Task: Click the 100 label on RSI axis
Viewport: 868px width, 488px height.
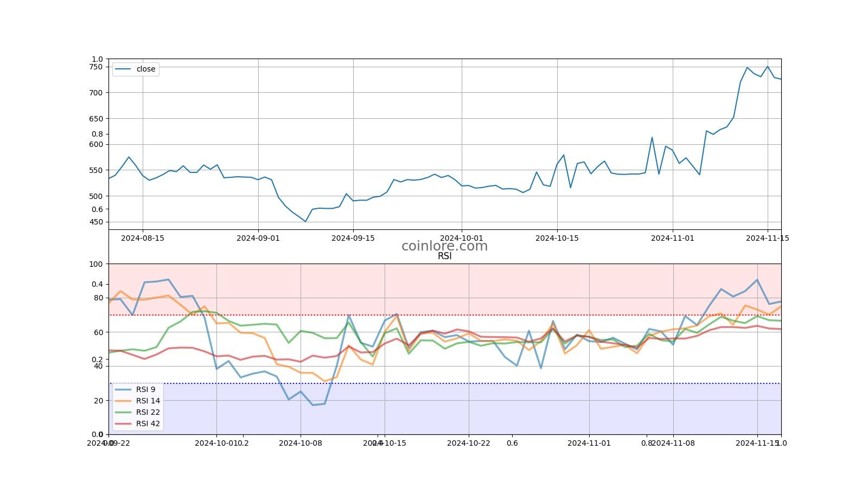Action: tap(95, 264)
